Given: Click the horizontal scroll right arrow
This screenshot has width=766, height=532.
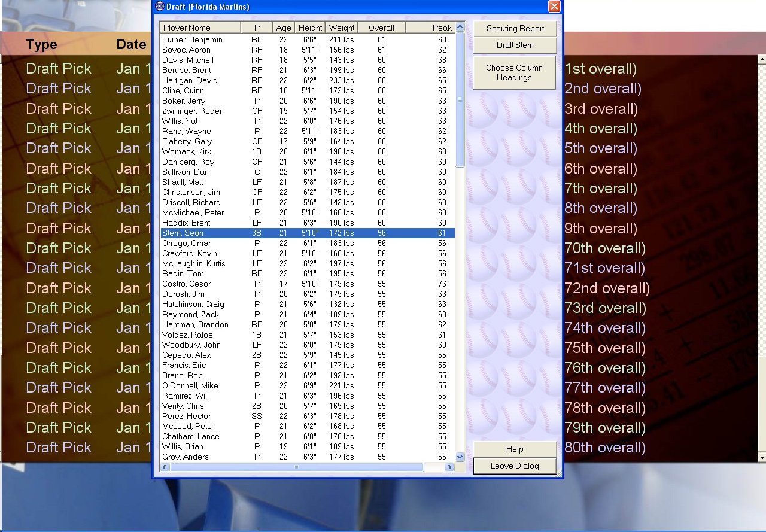Looking at the screenshot, I should click(x=450, y=467).
